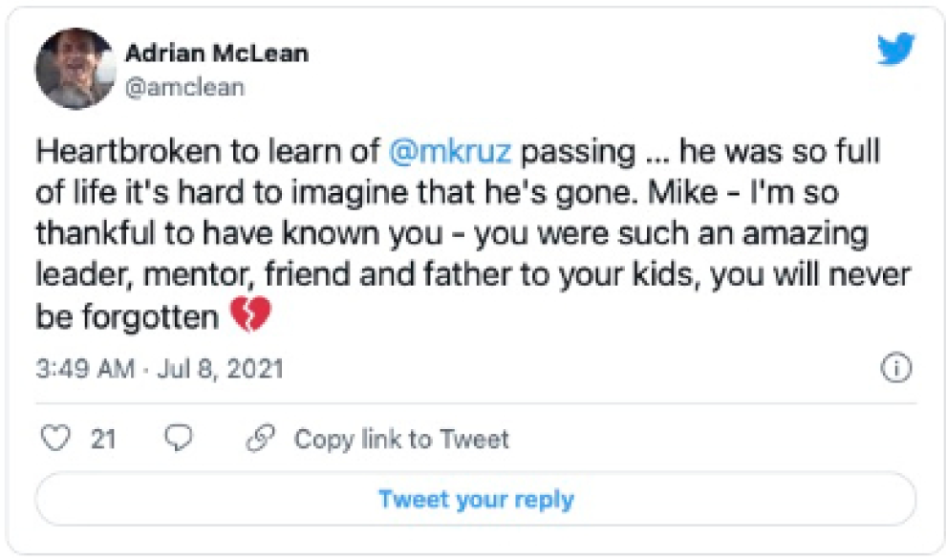Image resolution: width=946 pixels, height=560 pixels.
Task: Open the @amclean handle link
Action: (x=184, y=87)
